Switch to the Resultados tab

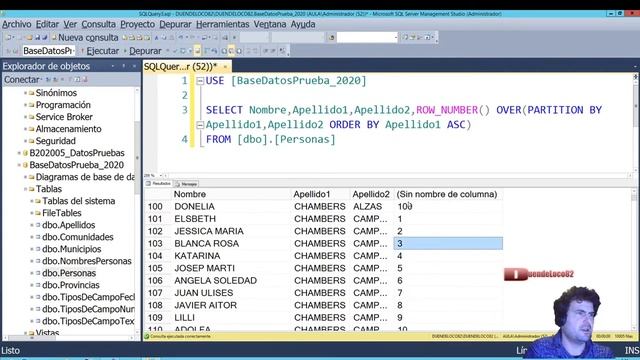pos(158,184)
